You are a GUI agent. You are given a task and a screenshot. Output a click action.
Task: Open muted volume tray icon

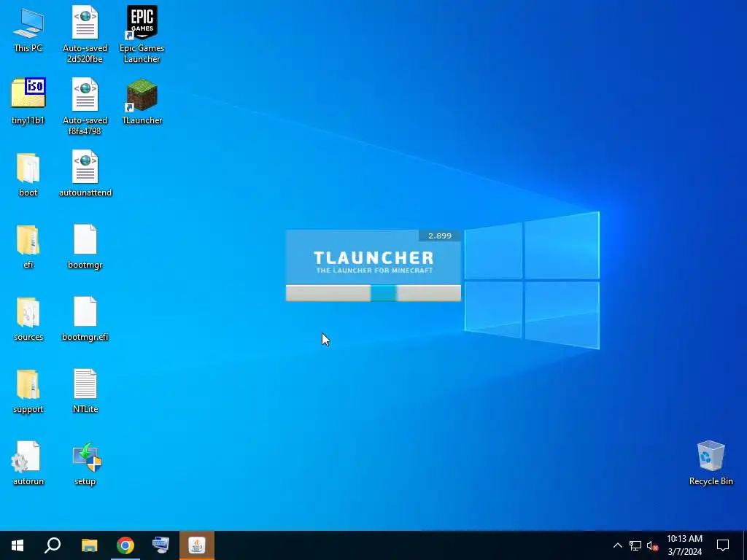click(x=653, y=545)
